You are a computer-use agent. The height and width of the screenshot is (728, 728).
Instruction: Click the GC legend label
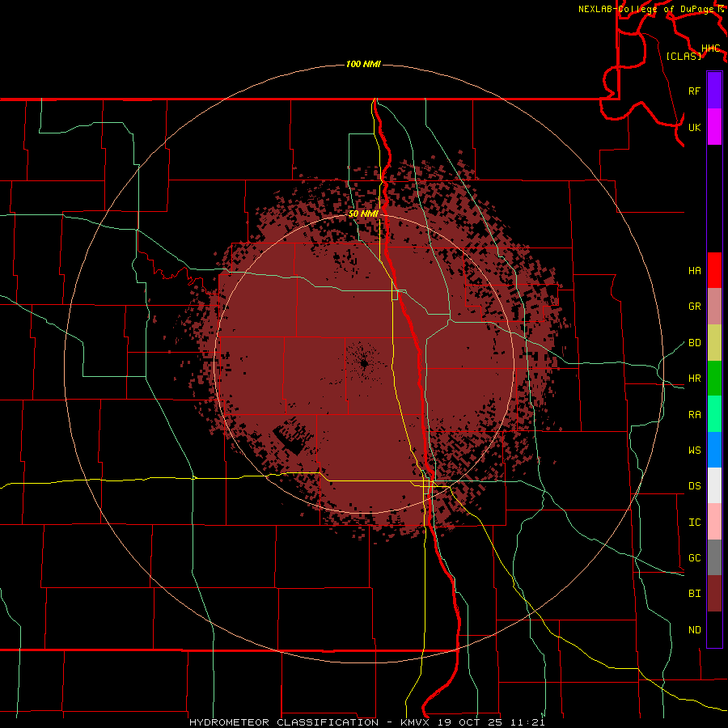(x=694, y=558)
